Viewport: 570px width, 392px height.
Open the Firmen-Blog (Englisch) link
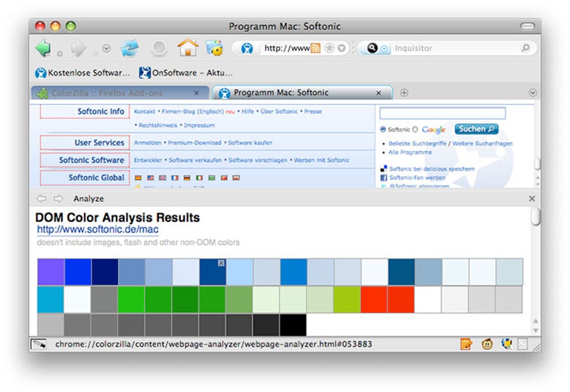pos(193,112)
